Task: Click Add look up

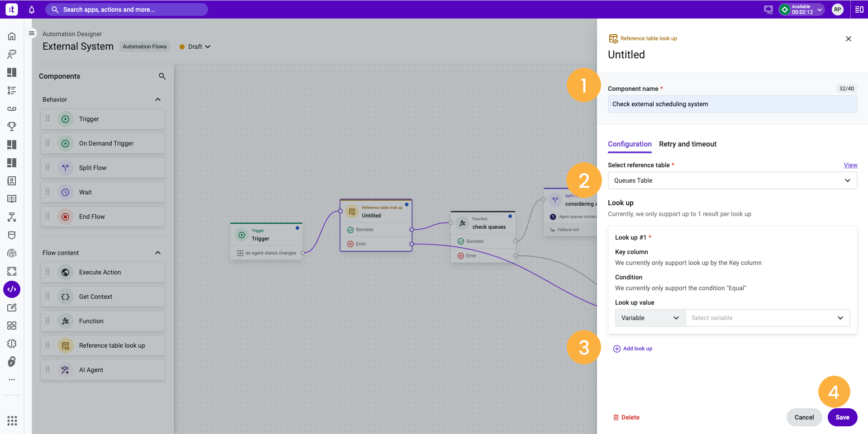Action: pos(633,349)
